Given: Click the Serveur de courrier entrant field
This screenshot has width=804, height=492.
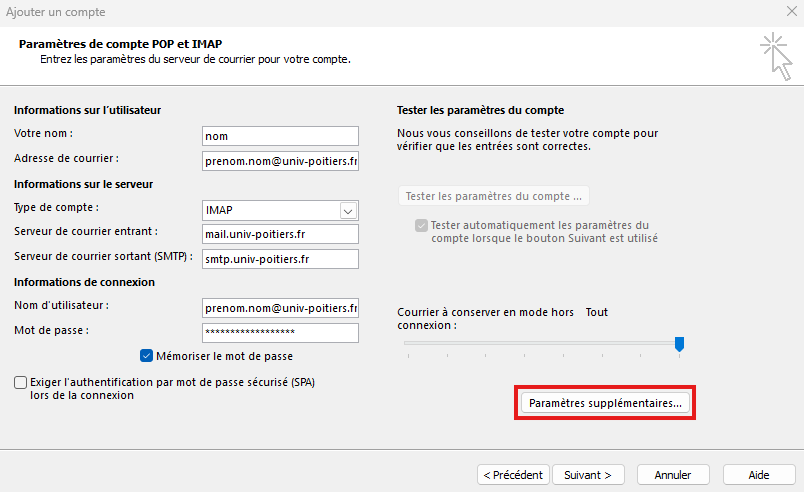Looking at the screenshot, I should coord(280,234).
